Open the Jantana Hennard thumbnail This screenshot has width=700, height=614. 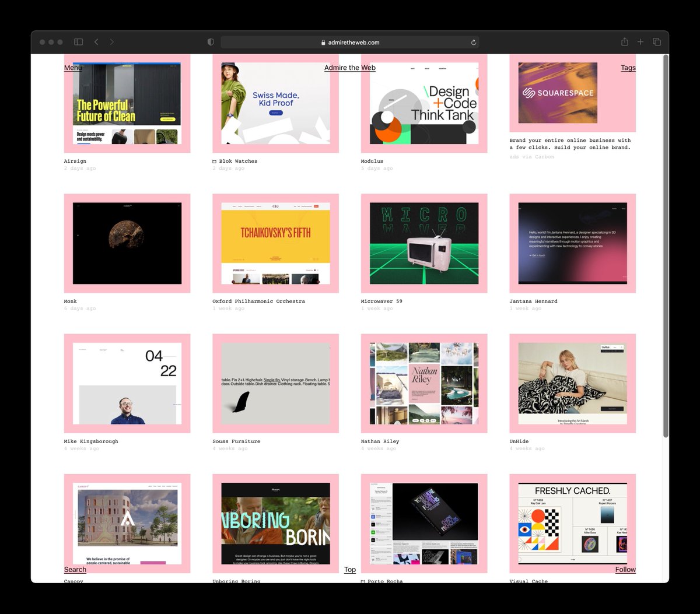click(x=573, y=243)
